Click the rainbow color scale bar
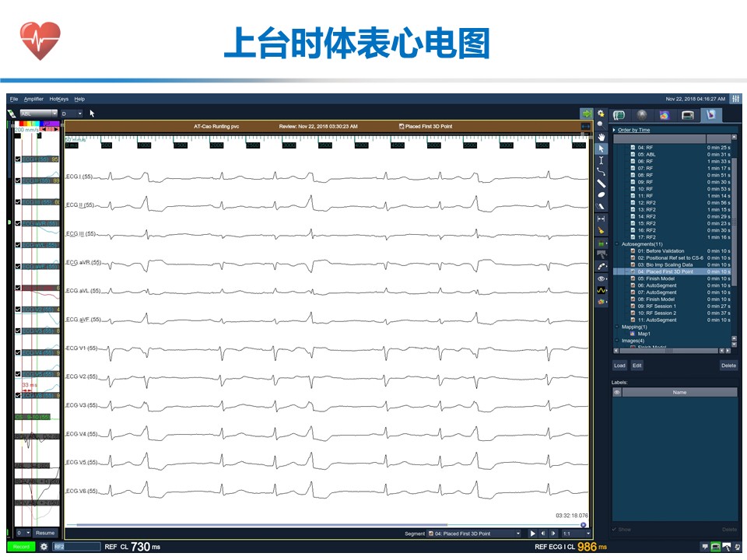 [x=39, y=124]
